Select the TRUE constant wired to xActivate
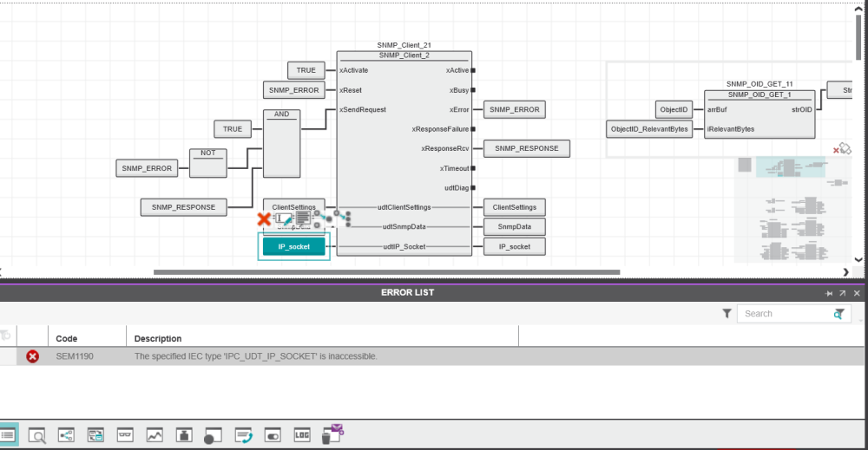Image resolution: width=868 pixels, height=450 pixels. [306, 70]
